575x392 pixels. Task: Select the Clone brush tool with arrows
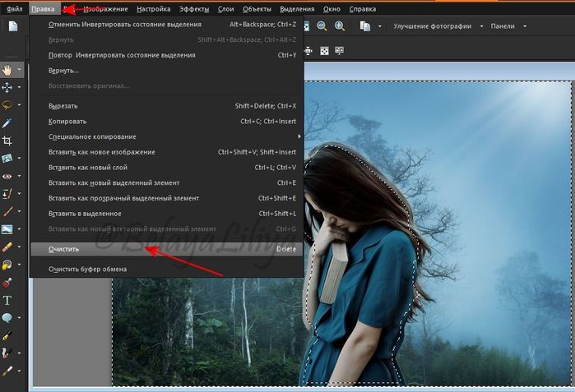pos(7,193)
